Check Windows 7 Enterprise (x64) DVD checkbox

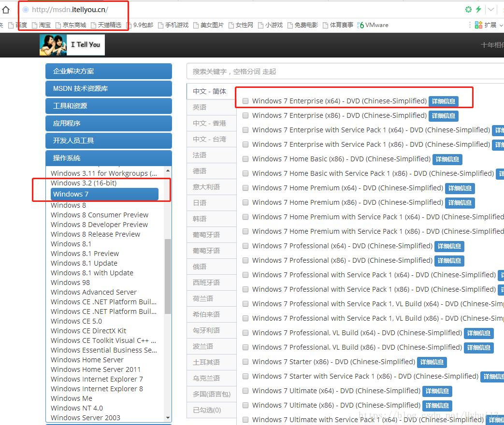(x=245, y=101)
